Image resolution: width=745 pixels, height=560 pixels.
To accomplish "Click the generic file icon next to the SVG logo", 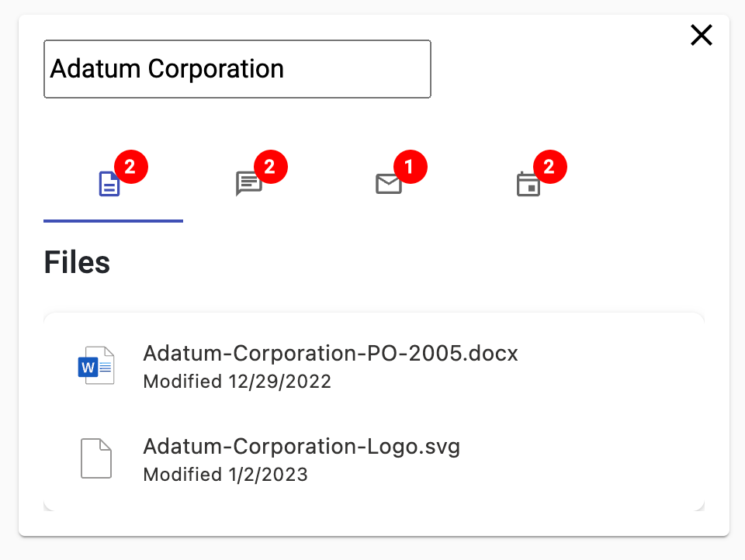I will click(96, 458).
